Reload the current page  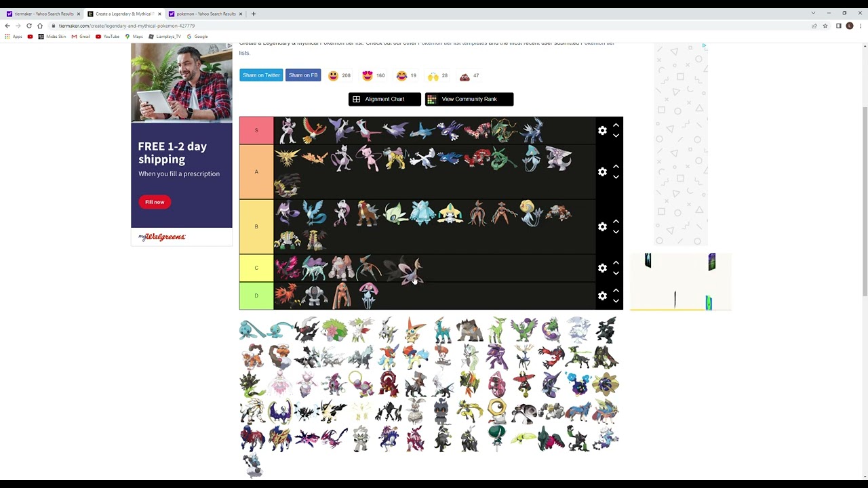[x=29, y=26]
